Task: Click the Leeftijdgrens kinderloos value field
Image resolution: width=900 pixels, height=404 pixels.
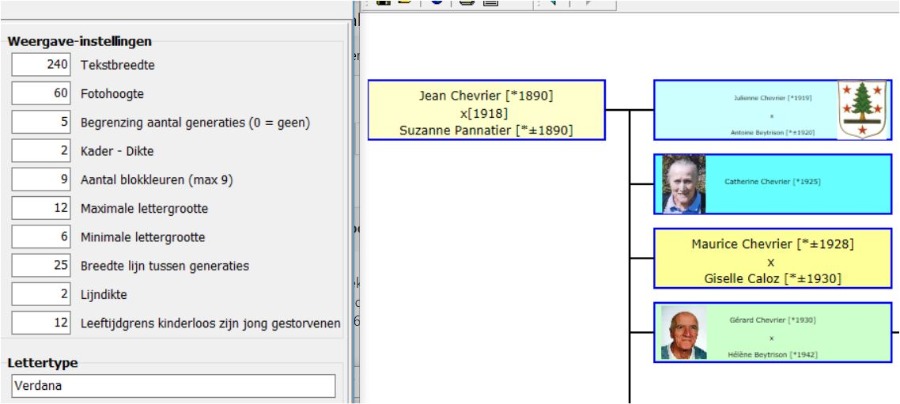Action: 41,323
